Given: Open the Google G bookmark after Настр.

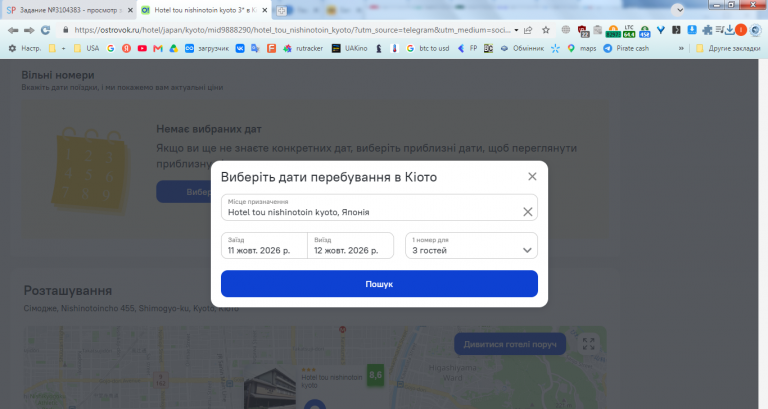Looking at the screenshot, I should point(111,48).
